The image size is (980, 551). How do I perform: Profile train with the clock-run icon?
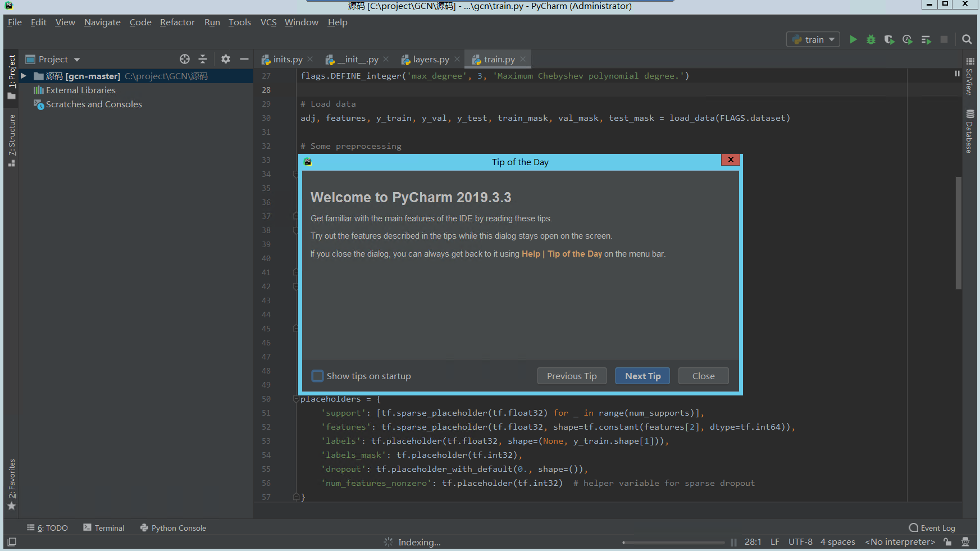(908, 39)
